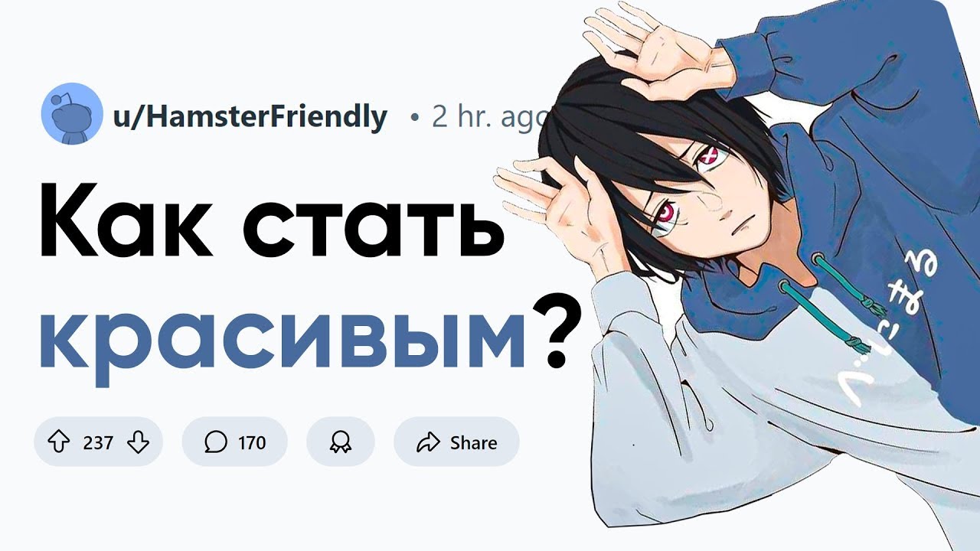
Task: Select the Share button label
Action: [473, 442]
